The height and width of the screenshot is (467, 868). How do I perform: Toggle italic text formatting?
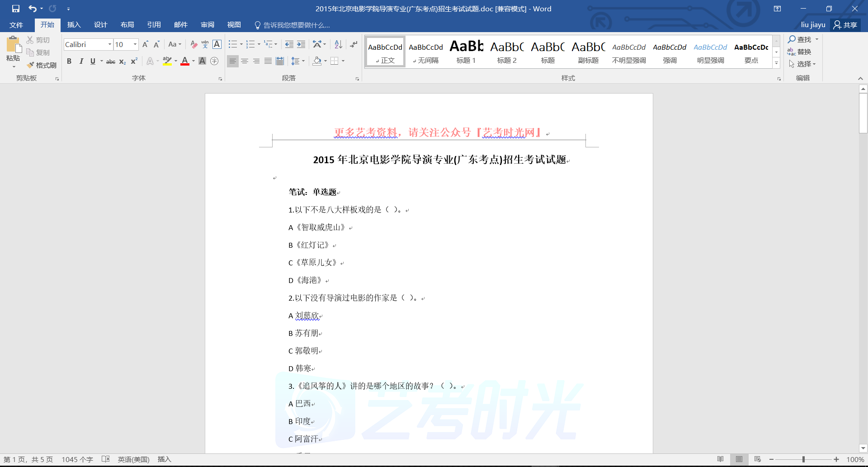81,61
